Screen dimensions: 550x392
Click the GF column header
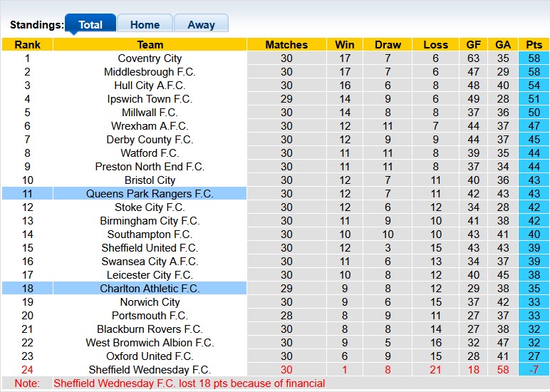[x=473, y=45]
